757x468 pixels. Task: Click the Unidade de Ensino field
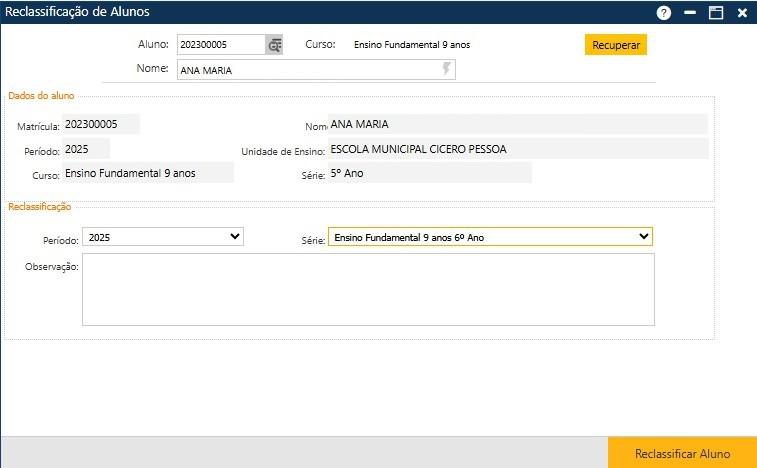pyautogui.click(x=517, y=149)
